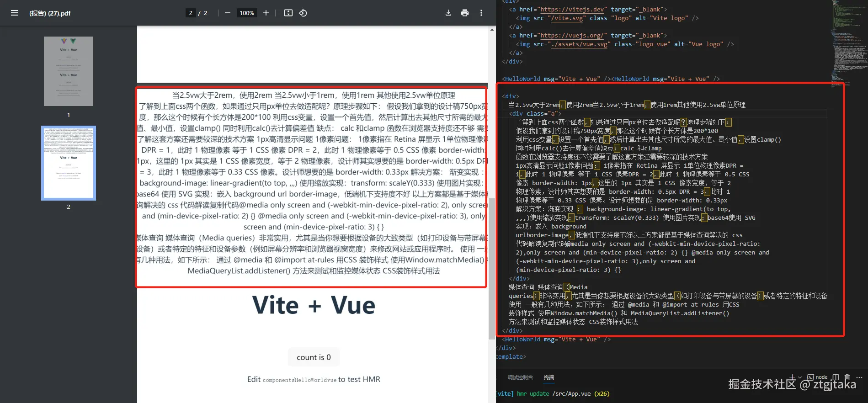Select the node terminal instance
The image size is (868, 403).
point(818,377)
